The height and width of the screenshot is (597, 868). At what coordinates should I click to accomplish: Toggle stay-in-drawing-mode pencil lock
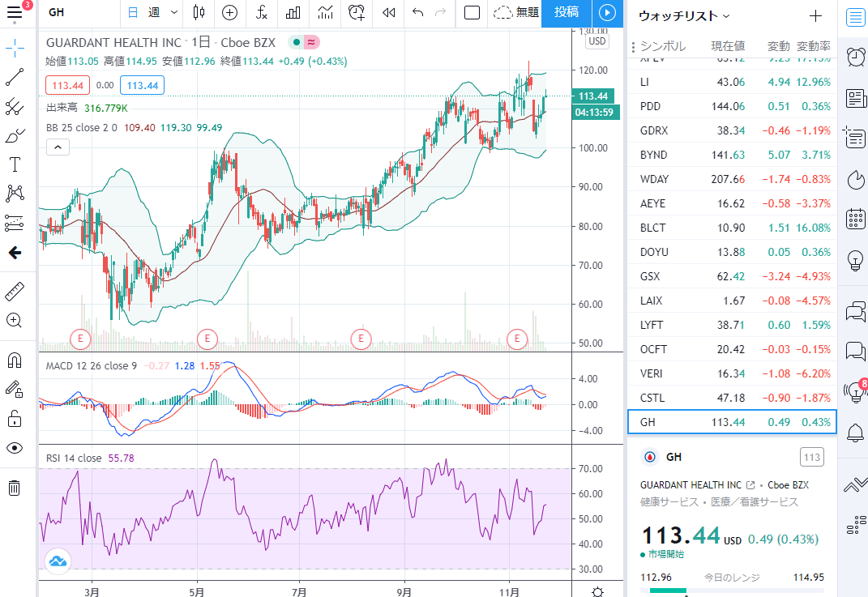pyautogui.click(x=15, y=390)
